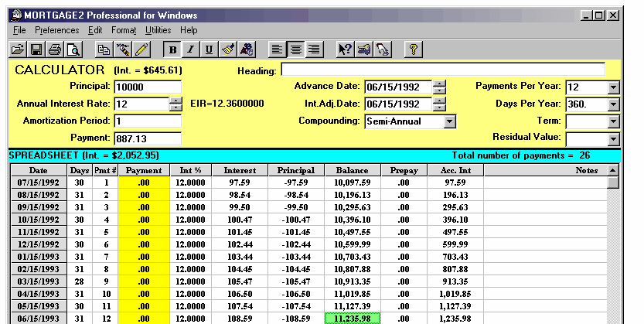Click the yellow question mark help icon
The image size is (644, 324).
click(x=414, y=49)
